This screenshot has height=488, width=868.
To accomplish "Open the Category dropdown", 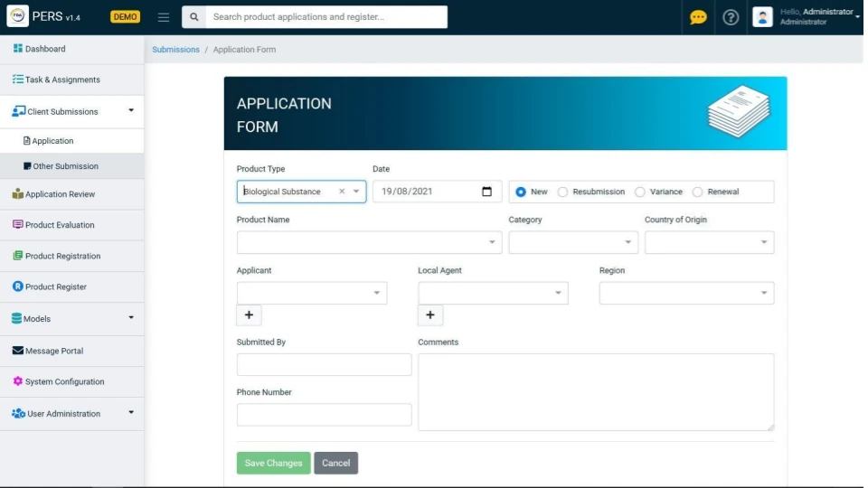I will [573, 242].
